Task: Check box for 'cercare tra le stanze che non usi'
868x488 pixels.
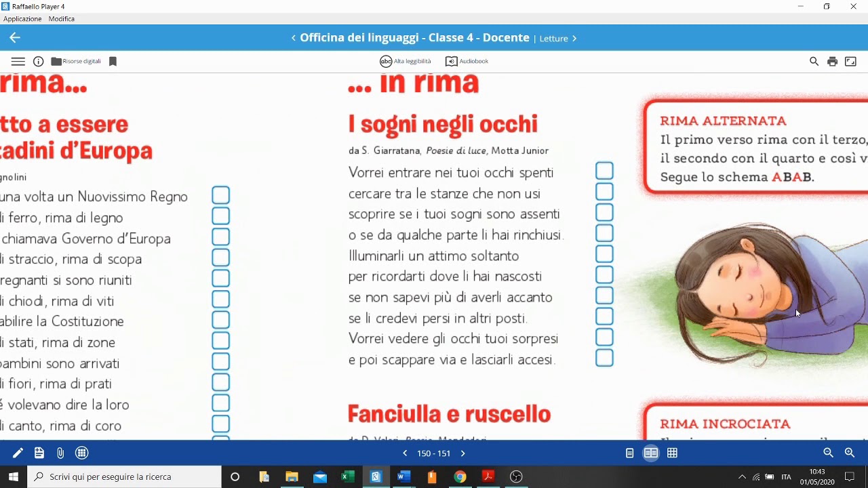Action: point(604,192)
